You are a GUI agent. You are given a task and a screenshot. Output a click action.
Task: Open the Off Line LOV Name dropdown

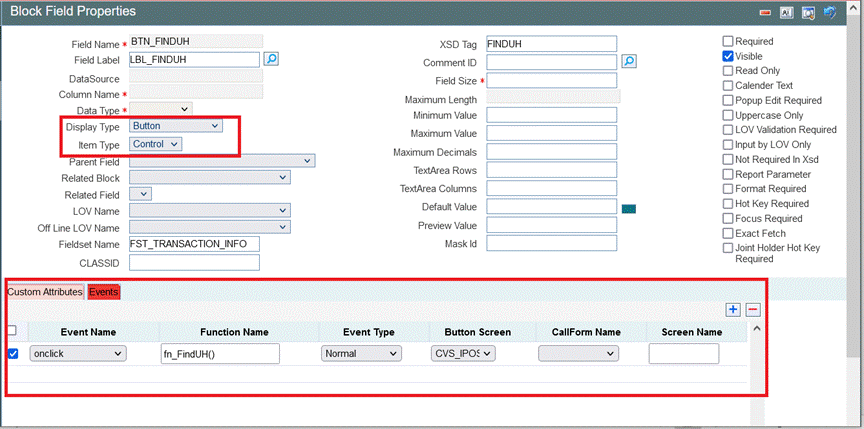coord(210,227)
